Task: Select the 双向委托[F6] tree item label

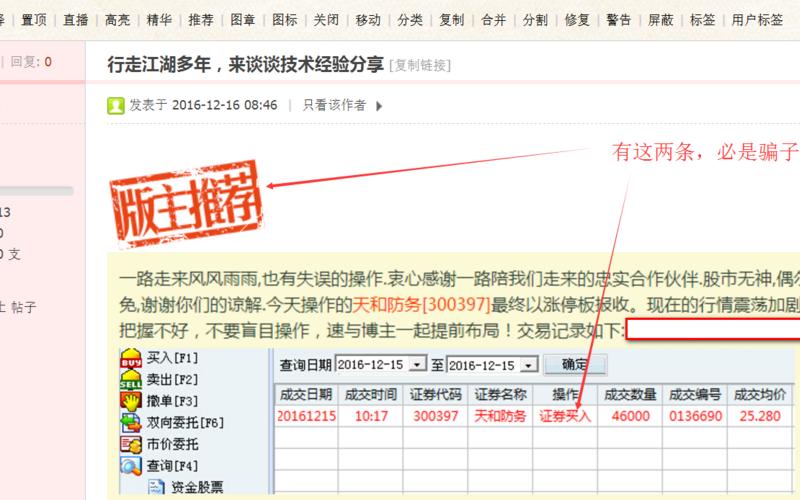Action: pos(185,422)
